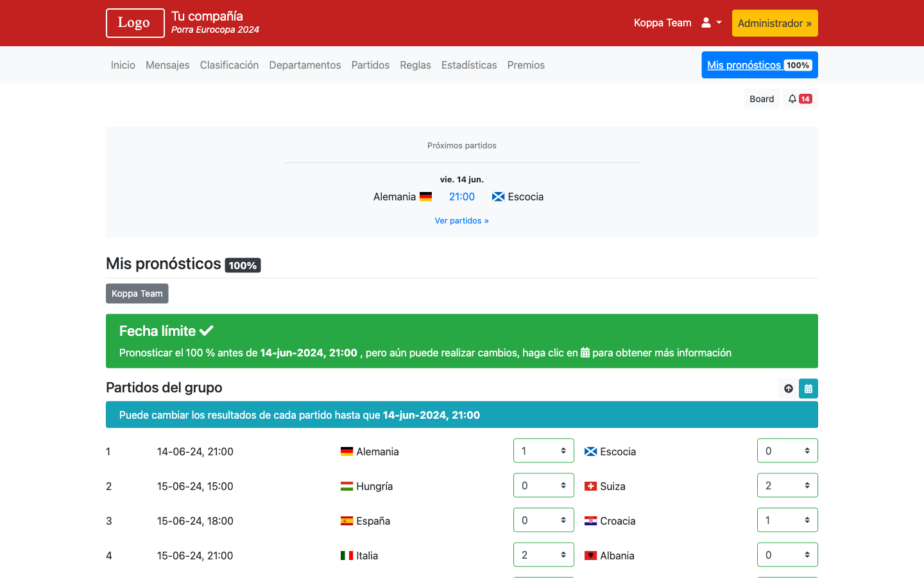The height and width of the screenshot is (578, 924).
Task: Click the Germany flag in Próximos partidos
Action: [x=425, y=197]
